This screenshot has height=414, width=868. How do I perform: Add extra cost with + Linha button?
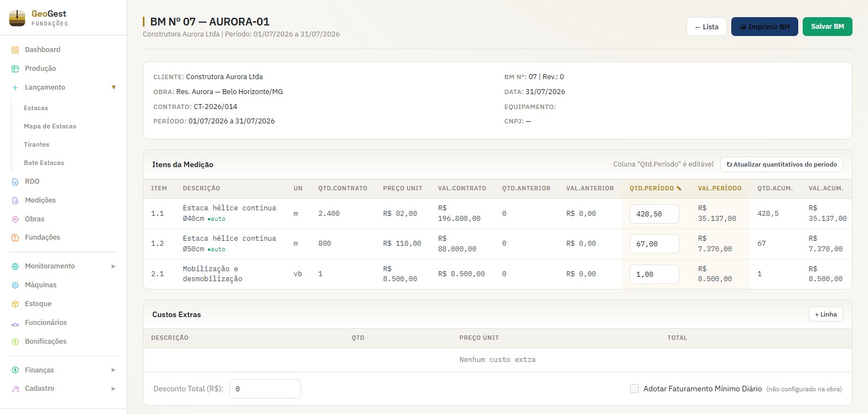825,314
